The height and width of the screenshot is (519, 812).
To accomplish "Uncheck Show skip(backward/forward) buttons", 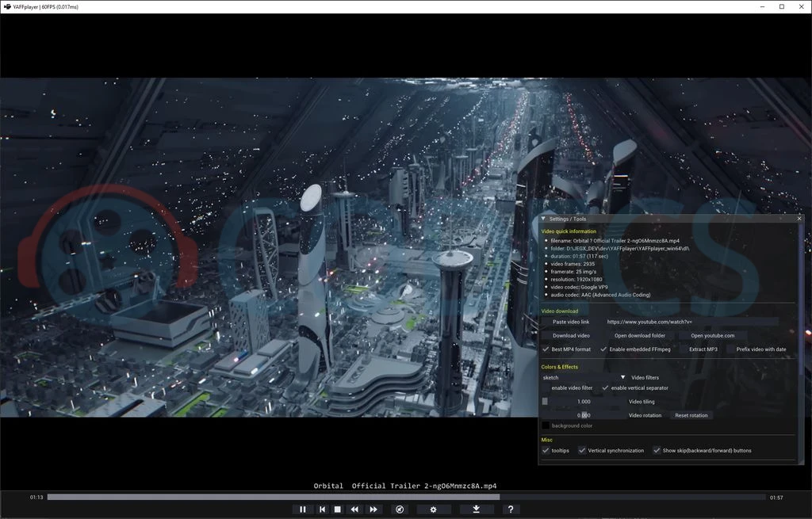I will 657,450.
